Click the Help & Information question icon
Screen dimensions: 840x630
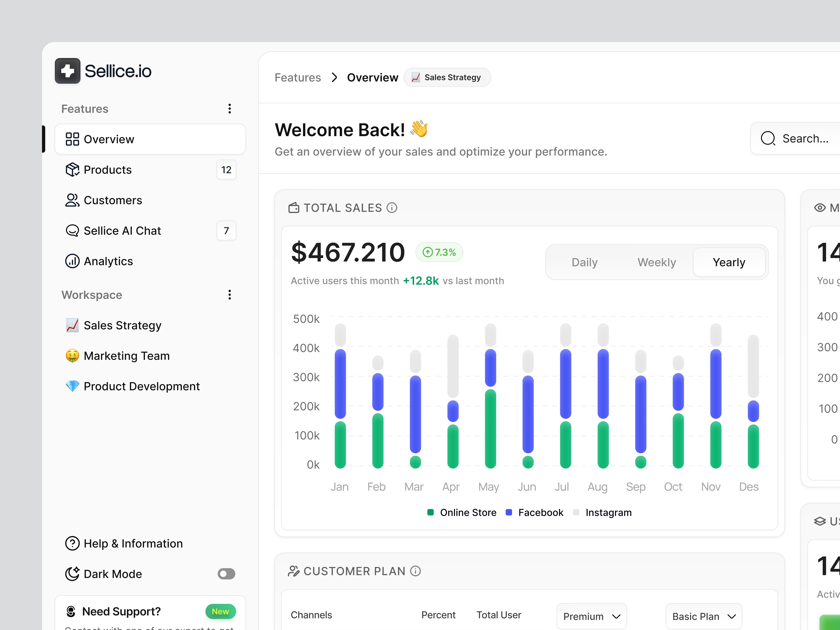tap(72, 543)
